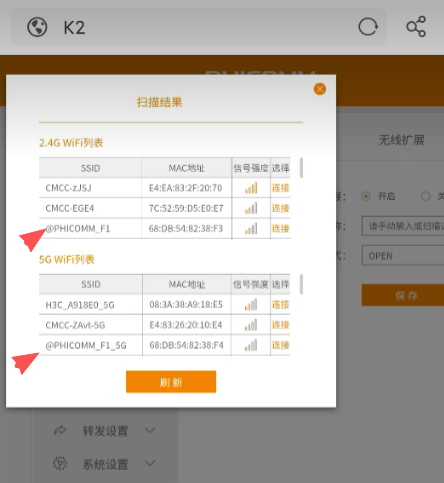Click the network name input field
444x483 pixels.
tap(403, 226)
